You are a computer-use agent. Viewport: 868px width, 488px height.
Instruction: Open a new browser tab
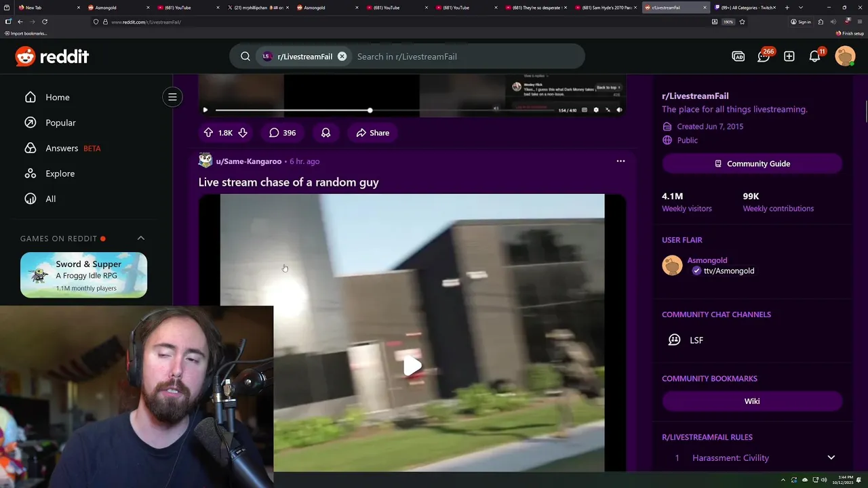tap(787, 7)
